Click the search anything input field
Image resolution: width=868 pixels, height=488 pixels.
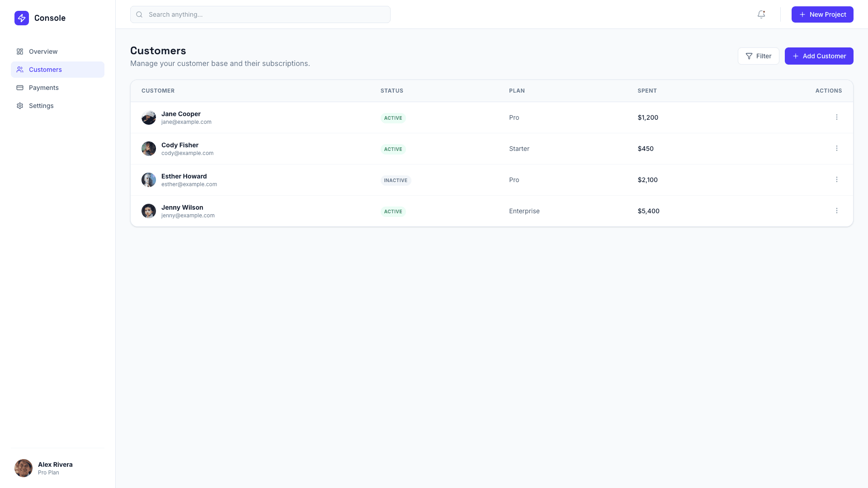tap(260, 14)
